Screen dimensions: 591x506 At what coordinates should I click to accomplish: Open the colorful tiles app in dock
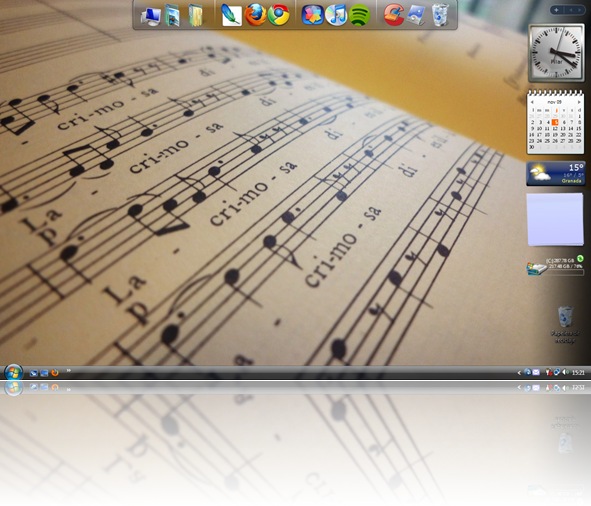[x=312, y=15]
